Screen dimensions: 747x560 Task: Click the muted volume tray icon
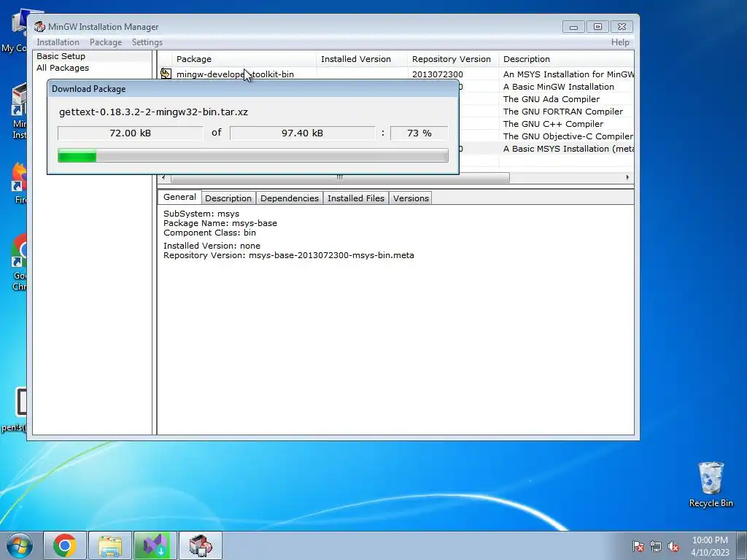(x=673, y=546)
